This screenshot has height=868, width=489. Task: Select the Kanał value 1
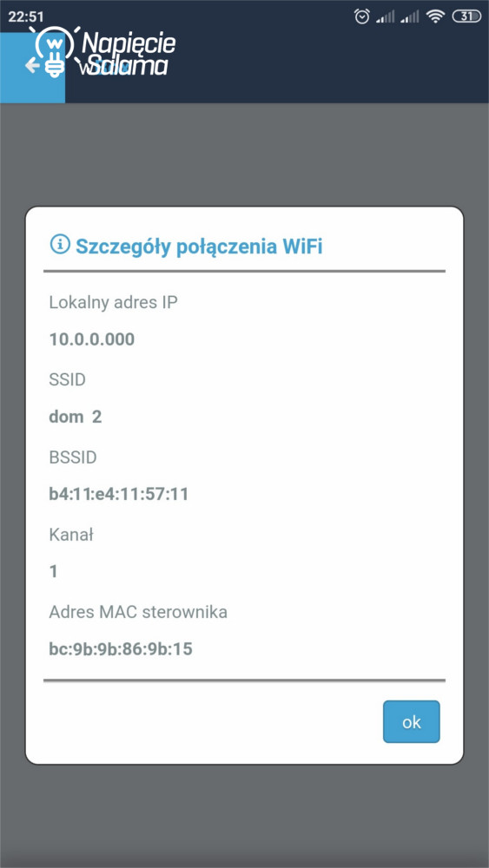(54, 571)
